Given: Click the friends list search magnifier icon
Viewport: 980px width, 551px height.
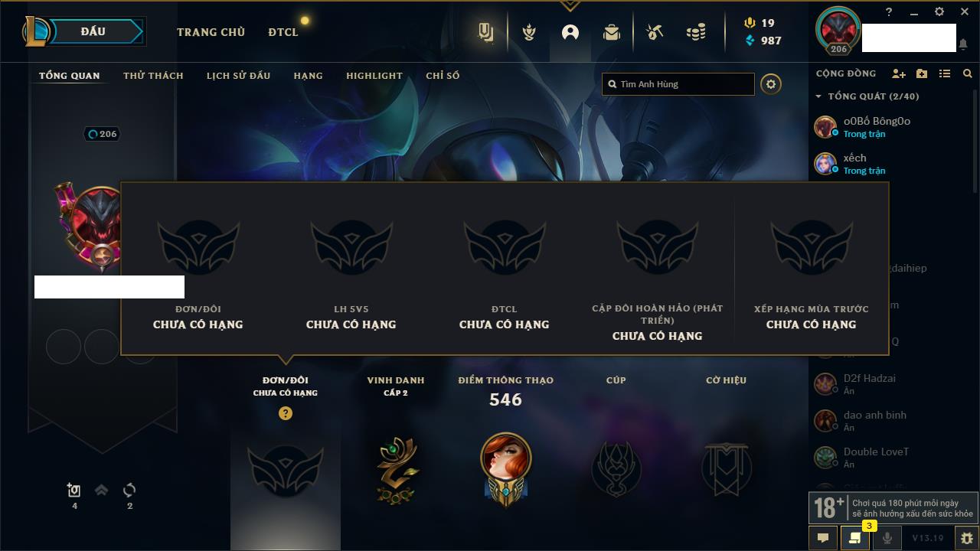Looking at the screenshot, I should (x=968, y=73).
